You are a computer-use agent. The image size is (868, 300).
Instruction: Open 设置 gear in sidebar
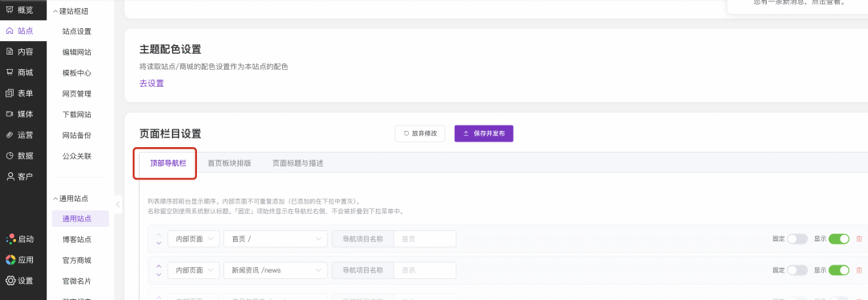[x=20, y=281]
